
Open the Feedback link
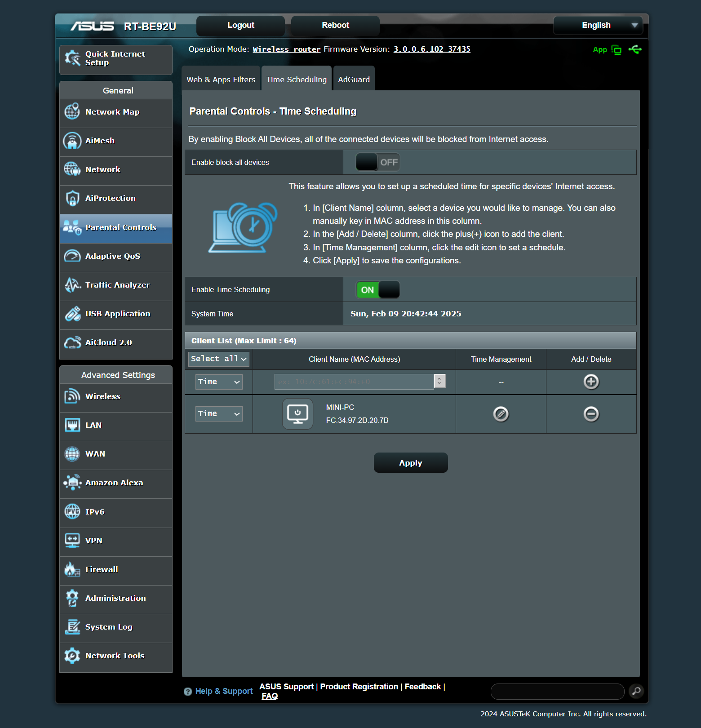tap(422, 687)
